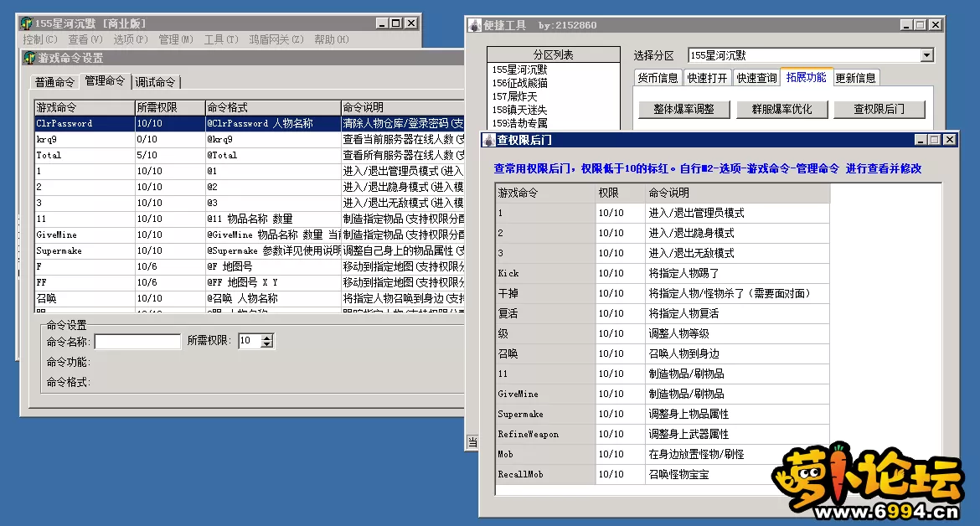Switch to the 管理命令 tab
The width and height of the screenshot is (980, 526).
pos(105,80)
